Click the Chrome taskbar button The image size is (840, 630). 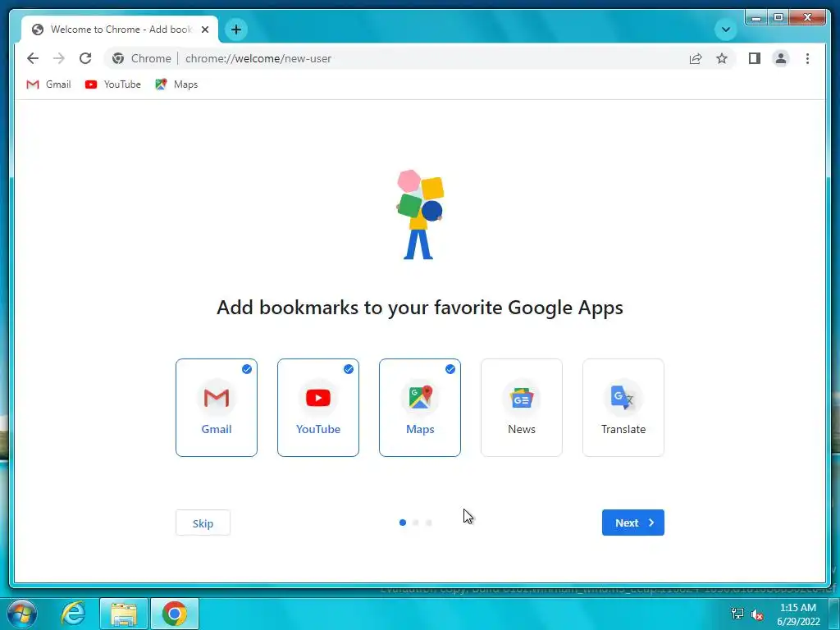tap(175, 614)
